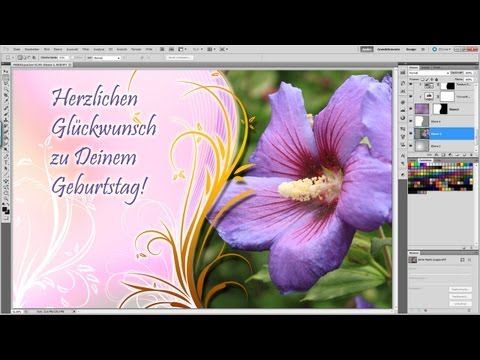The image size is (480, 360).
Task: Click the Subtract from Selection mode icon
Action: (29, 58)
